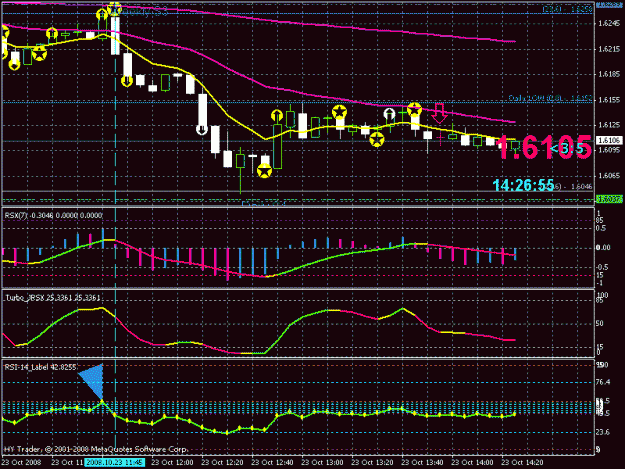Click the 0.00 level on the RSX scale
625x469 pixels.
[603, 247]
